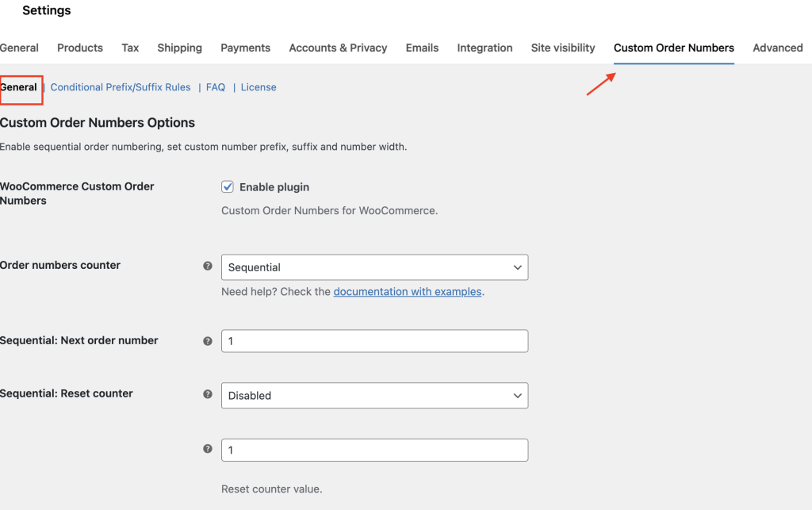Image resolution: width=812 pixels, height=510 pixels.
Task: Open the License settings link
Action: point(258,87)
